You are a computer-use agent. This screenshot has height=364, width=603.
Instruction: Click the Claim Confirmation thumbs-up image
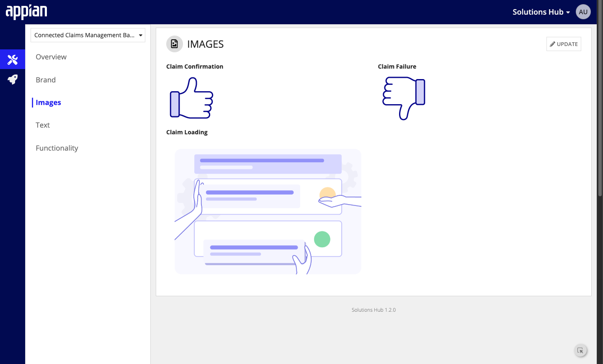[191, 98]
